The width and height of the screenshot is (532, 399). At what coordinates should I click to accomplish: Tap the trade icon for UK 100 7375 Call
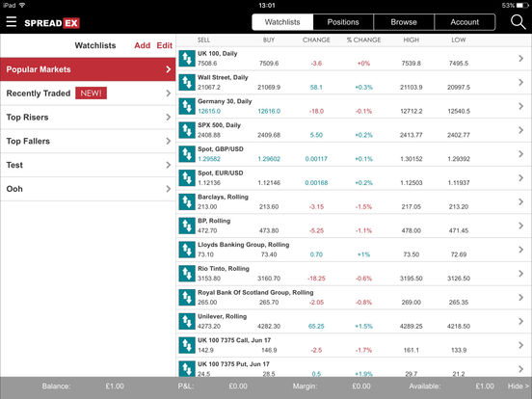pyautogui.click(x=187, y=345)
